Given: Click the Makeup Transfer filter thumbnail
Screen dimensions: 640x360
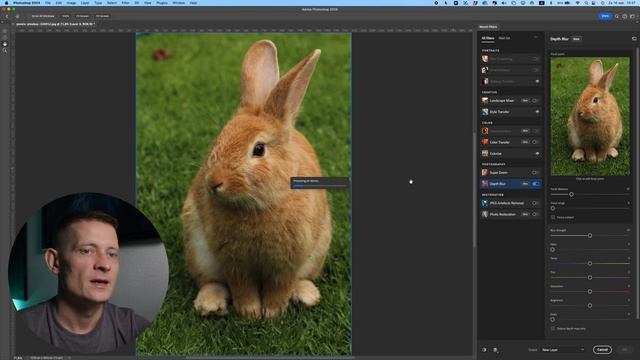Looking at the screenshot, I should tap(485, 81).
